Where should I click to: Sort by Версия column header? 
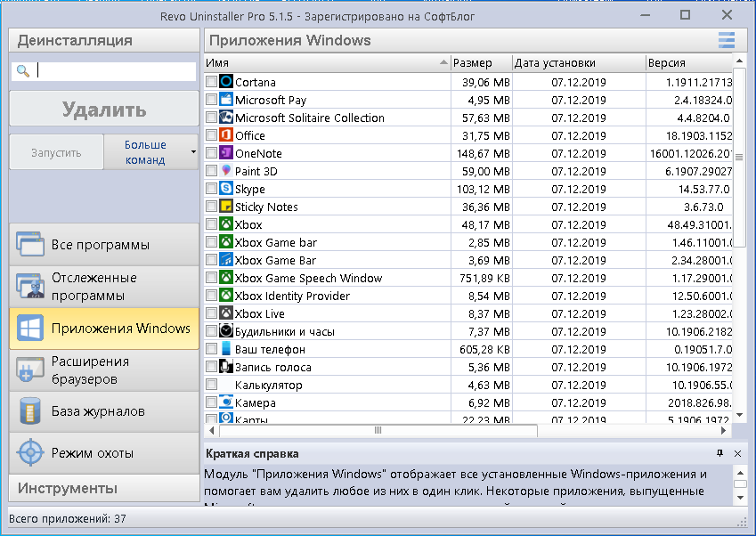[x=689, y=62]
